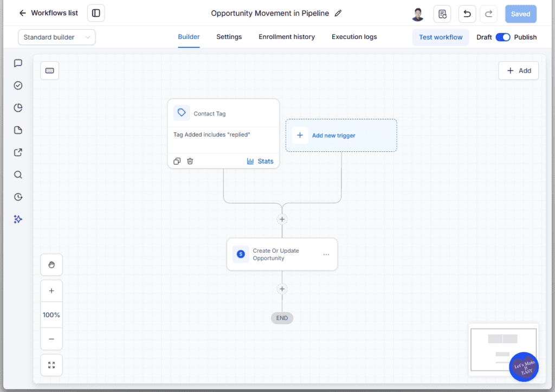Viewport: 555px width, 392px height.
Task: Click 'Tag Added includes "replied"' text
Action: click(212, 134)
